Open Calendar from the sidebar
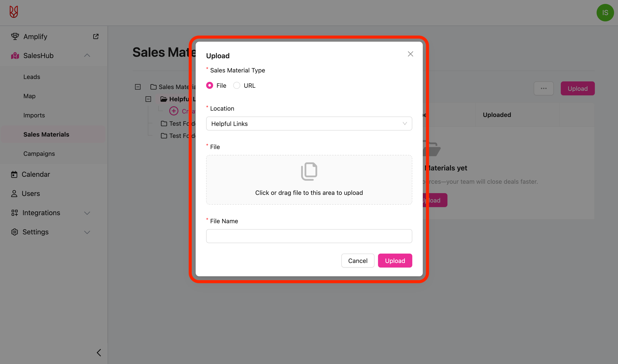618x364 pixels. tap(36, 174)
